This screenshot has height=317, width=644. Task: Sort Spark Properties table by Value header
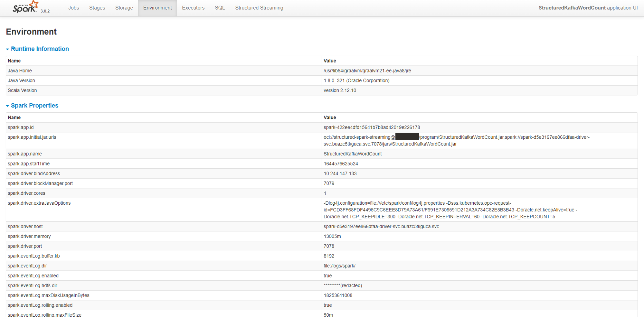point(330,117)
